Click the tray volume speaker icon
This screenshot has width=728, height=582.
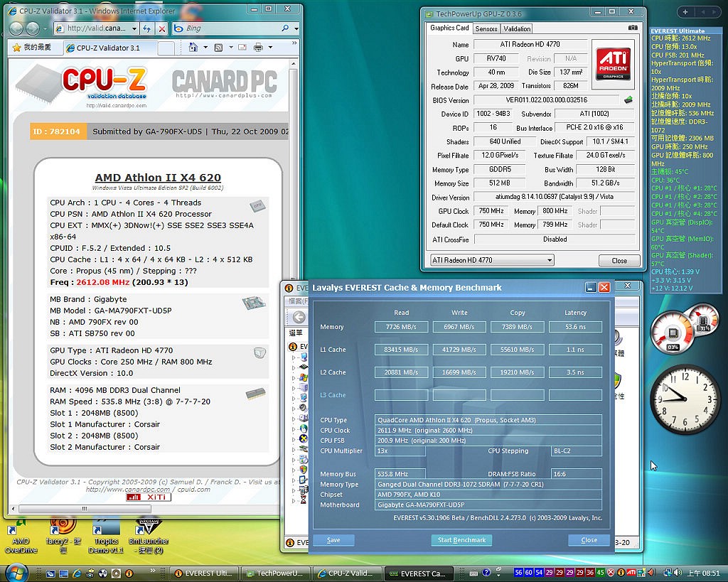pyautogui.click(x=678, y=573)
